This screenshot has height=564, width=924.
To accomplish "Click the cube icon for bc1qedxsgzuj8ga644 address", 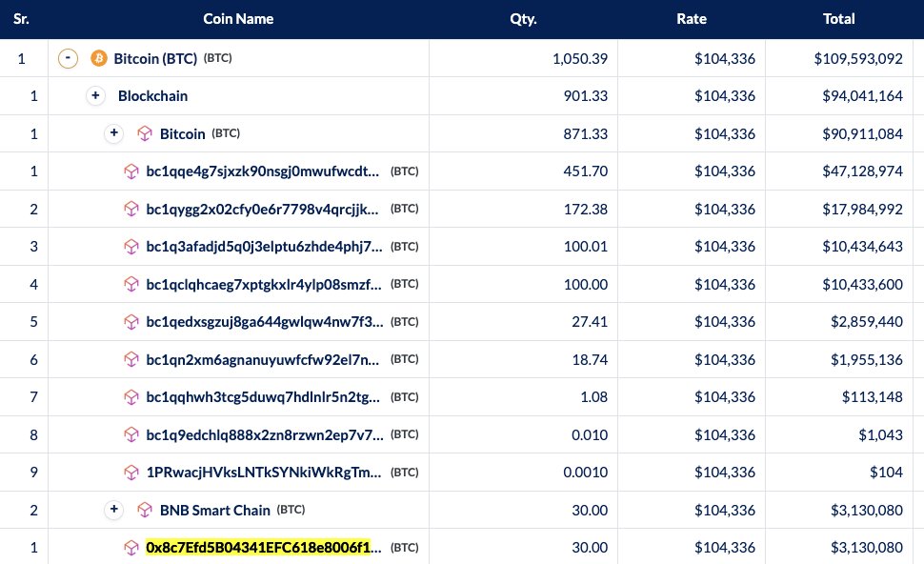I will point(131,322).
